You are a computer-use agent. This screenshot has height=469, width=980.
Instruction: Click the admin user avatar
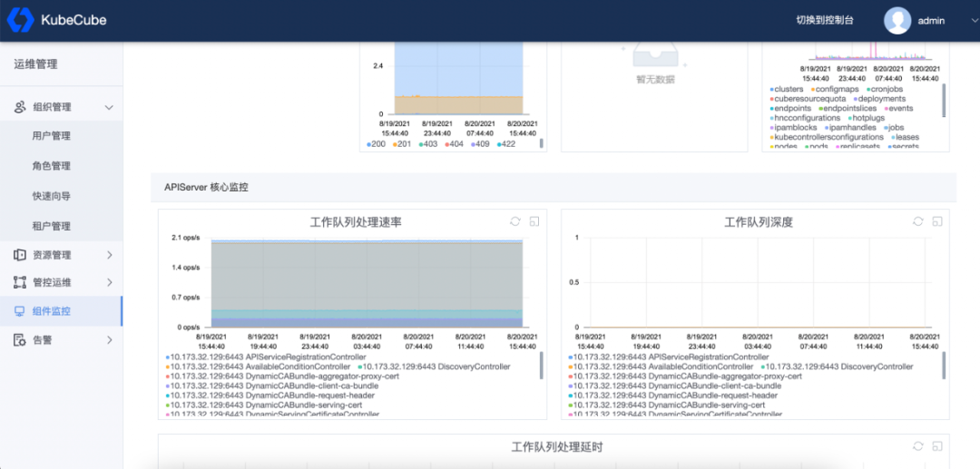pos(897,20)
